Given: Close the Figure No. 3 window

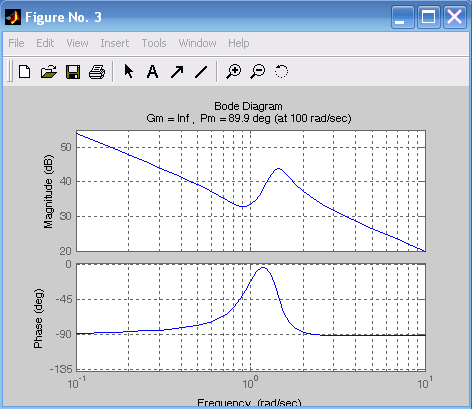Looking at the screenshot, I should click(455, 17).
